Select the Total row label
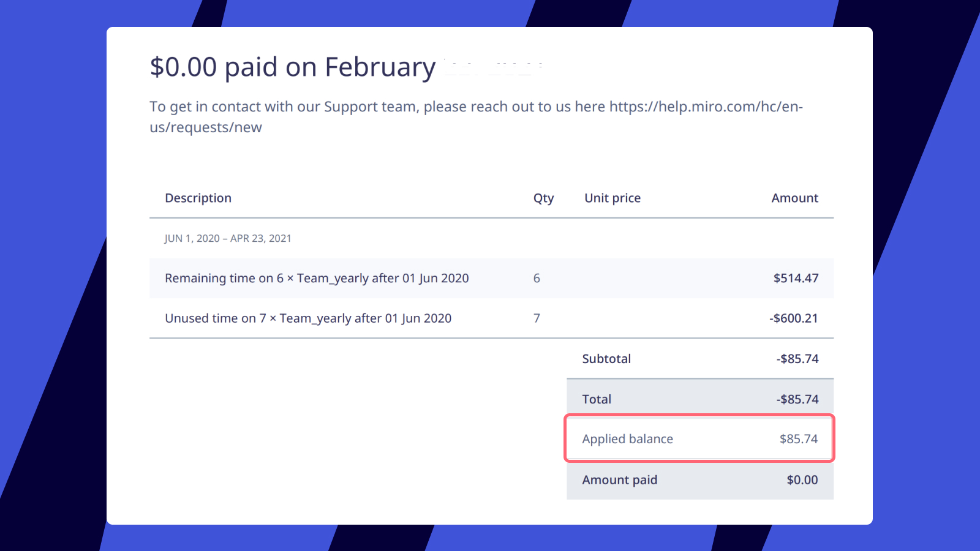 pyautogui.click(x=597, y=399)
